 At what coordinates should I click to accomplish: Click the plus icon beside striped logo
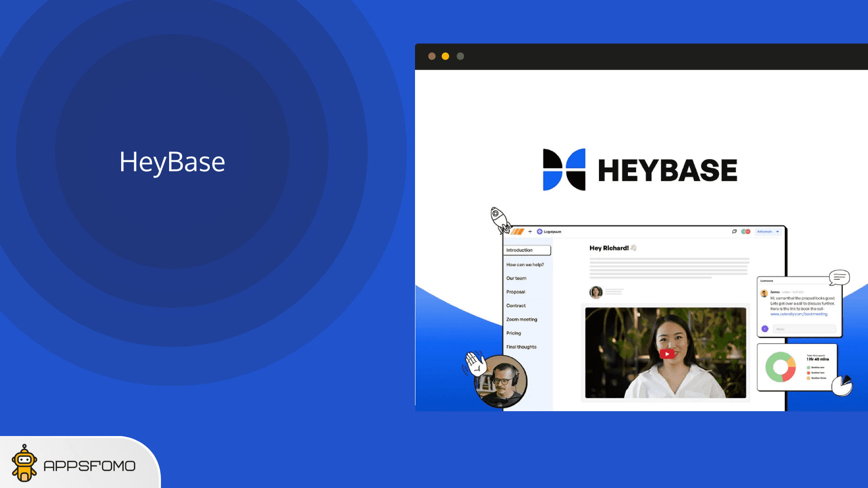pos(530,231)
